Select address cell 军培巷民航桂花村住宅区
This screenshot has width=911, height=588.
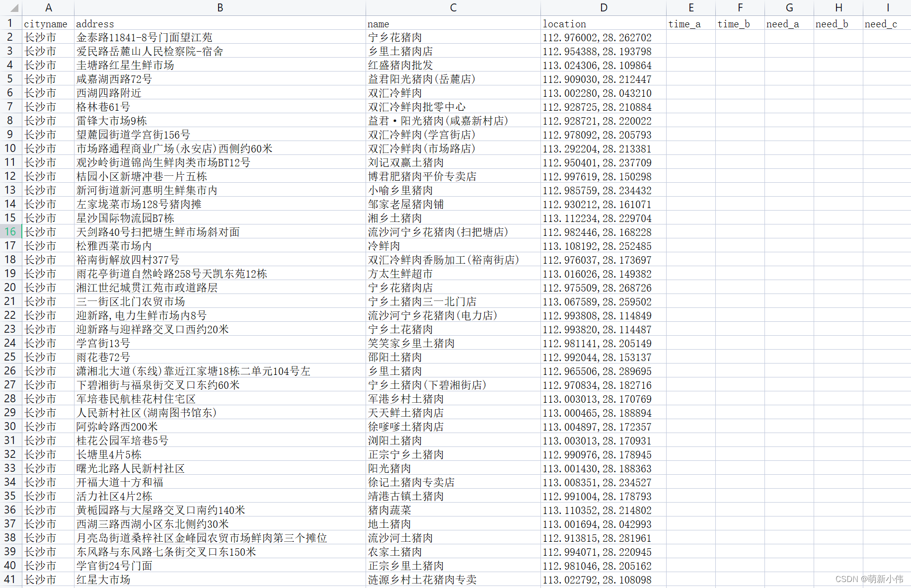220,399
